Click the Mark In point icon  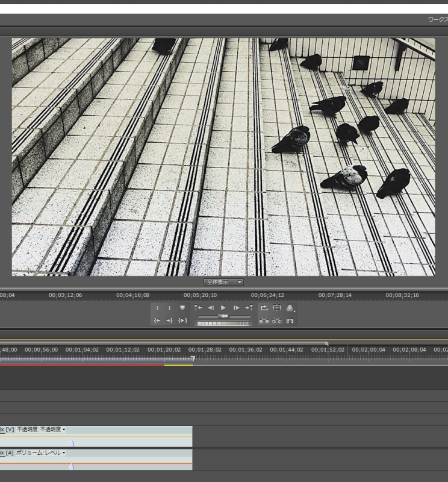coord(158,308)
